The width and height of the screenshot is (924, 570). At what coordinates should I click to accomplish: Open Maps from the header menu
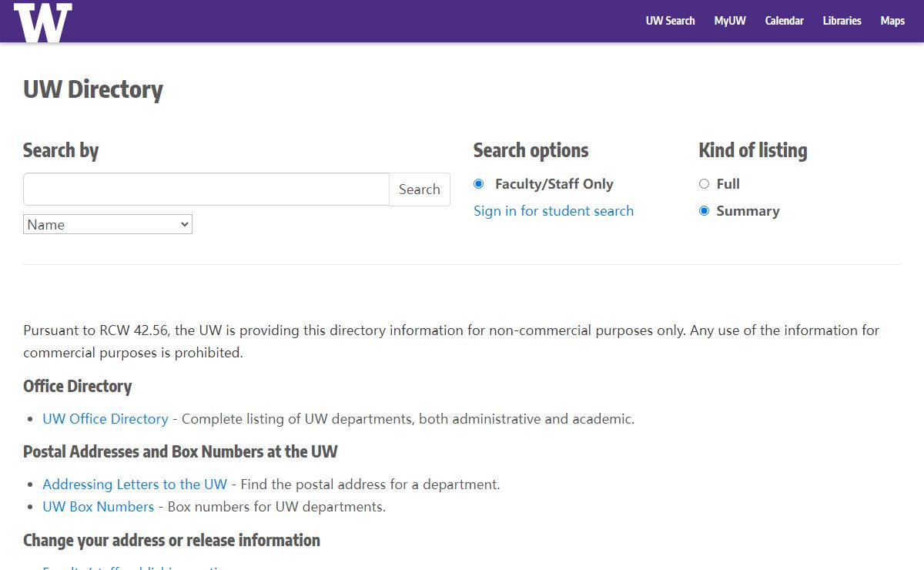click(x=892, y=21)
